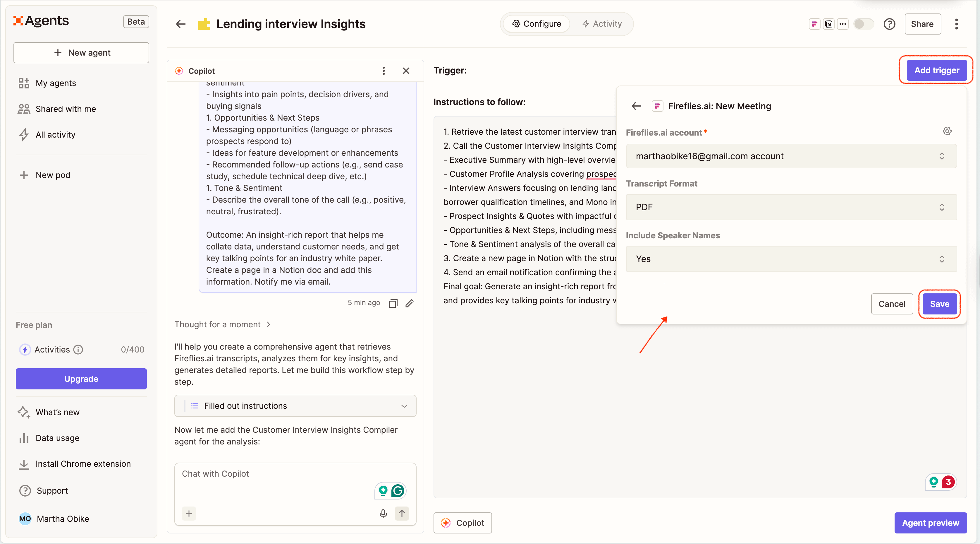Screen dimensions: 980x544
Task: Go back with the arrow beside Lending interview Insights
Action: (x=181, y=24)
